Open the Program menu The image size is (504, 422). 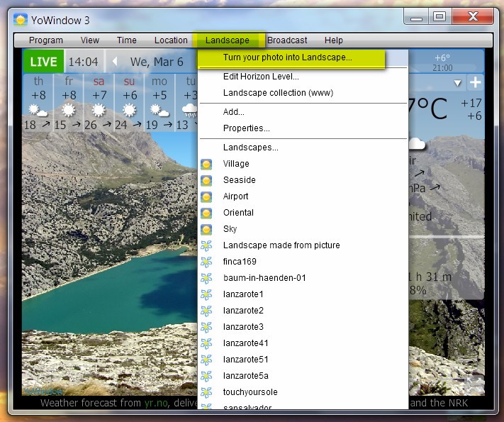pos(45,40)
